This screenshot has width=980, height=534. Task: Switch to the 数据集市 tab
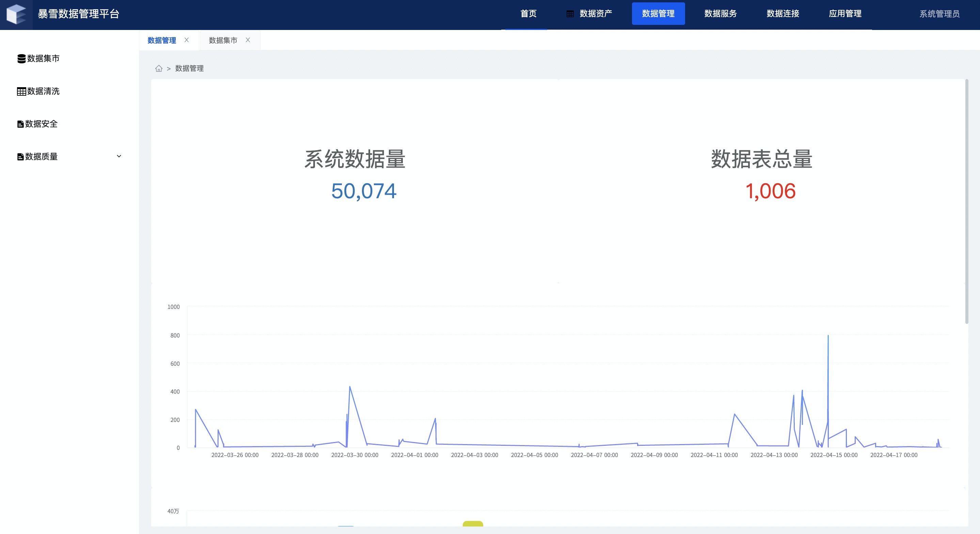point(223,40)
